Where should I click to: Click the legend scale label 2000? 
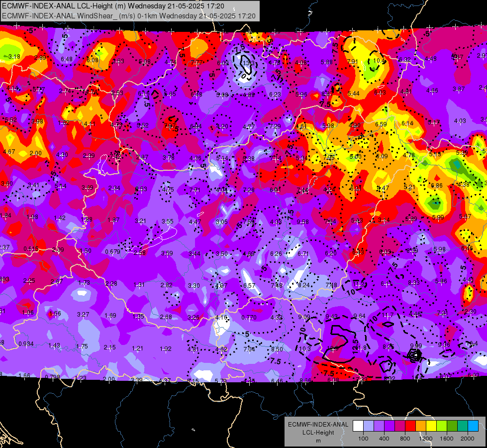pyautogui.click(x=467, y=439)
